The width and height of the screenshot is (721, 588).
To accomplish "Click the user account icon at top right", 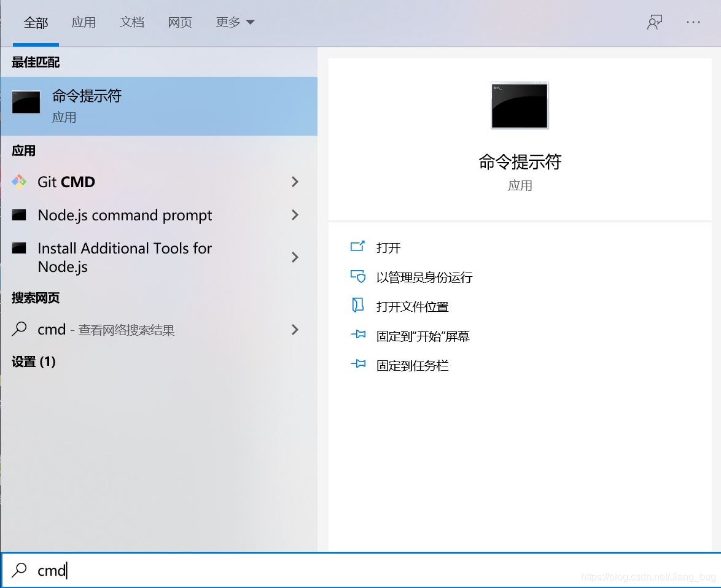I will (x=655, y=21).
